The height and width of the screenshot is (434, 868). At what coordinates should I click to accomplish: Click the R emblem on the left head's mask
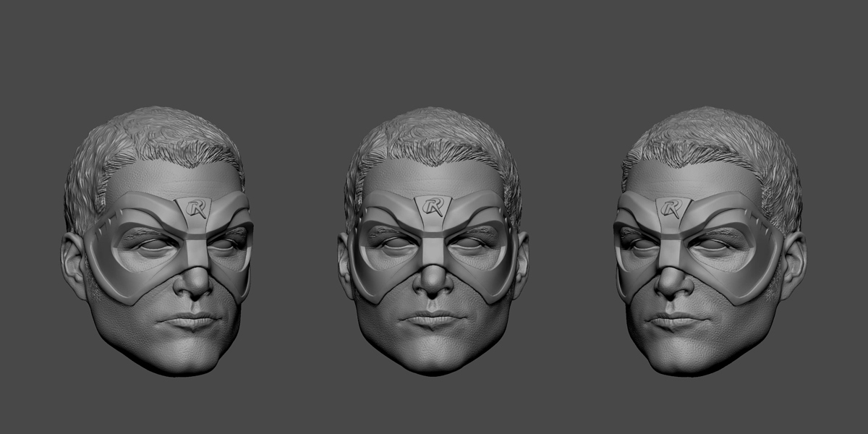196,209
